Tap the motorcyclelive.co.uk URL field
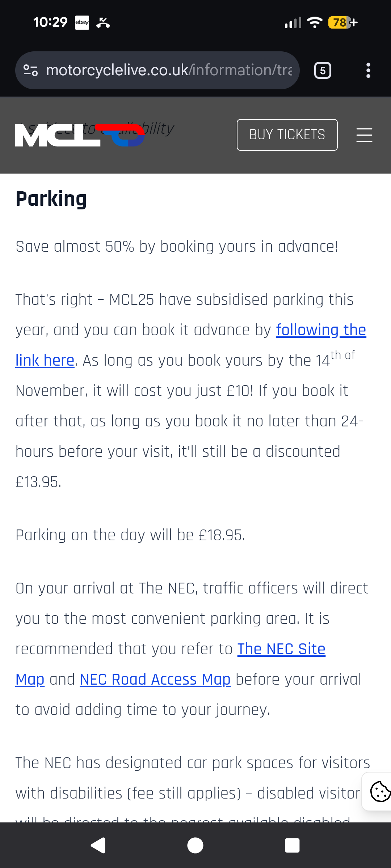Viewport: 391px width, 868px height. point(169,70)
